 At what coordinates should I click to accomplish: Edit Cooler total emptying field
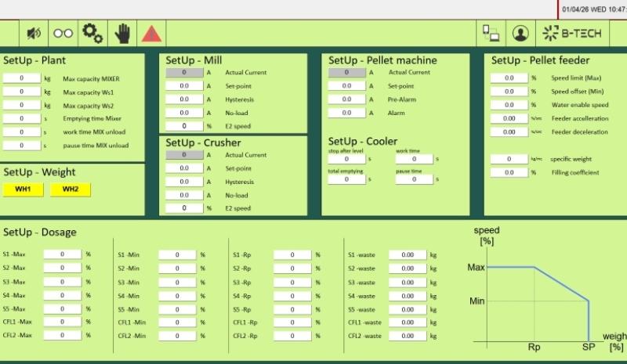point(346,179)
